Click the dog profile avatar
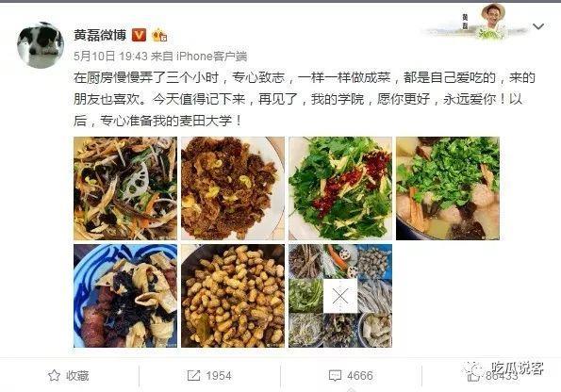561x392 pixels. [41, 45]
